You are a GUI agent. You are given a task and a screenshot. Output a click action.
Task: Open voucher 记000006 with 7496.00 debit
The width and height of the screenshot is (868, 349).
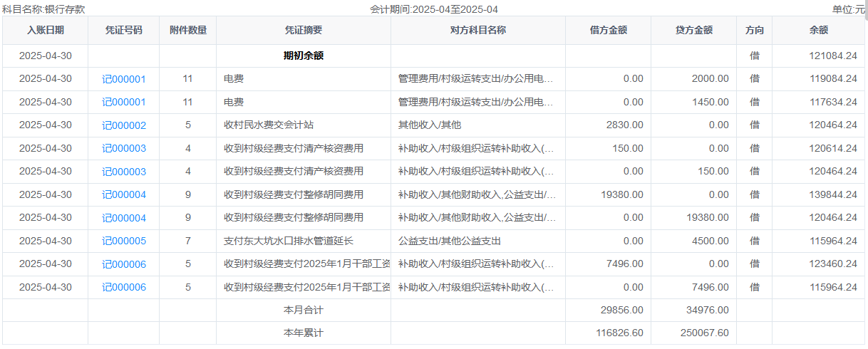(123, 264)
